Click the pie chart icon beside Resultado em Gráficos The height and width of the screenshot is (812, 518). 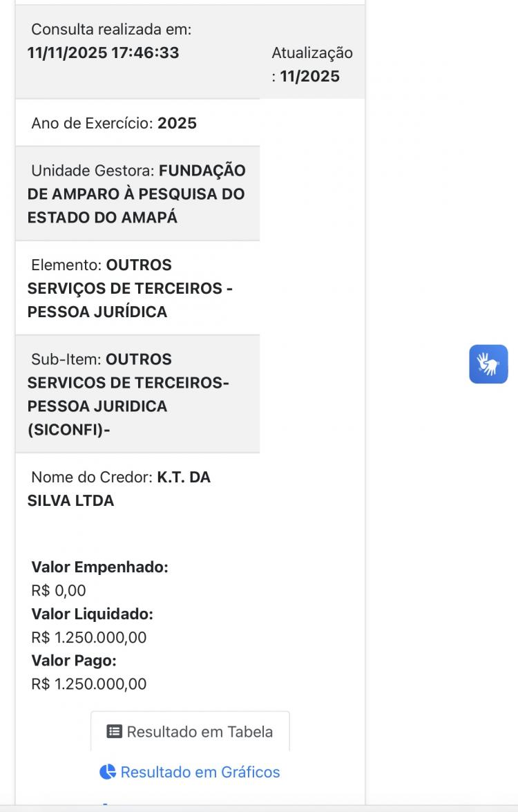pos(108,772)
